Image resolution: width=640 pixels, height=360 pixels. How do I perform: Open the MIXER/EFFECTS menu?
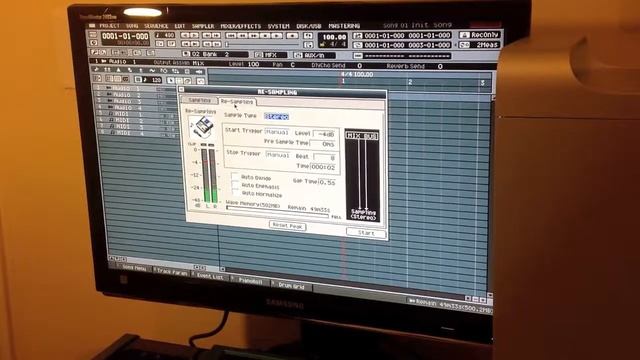pos(240,26)
